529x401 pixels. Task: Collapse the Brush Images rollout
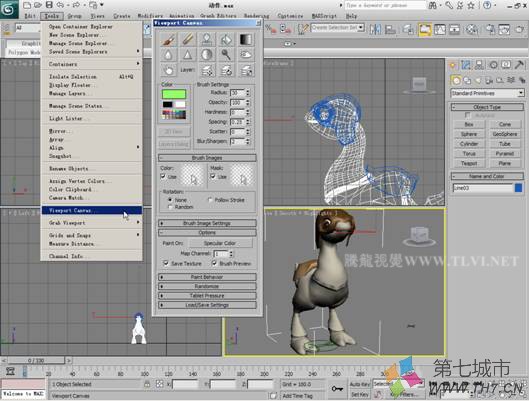[207, 157]
